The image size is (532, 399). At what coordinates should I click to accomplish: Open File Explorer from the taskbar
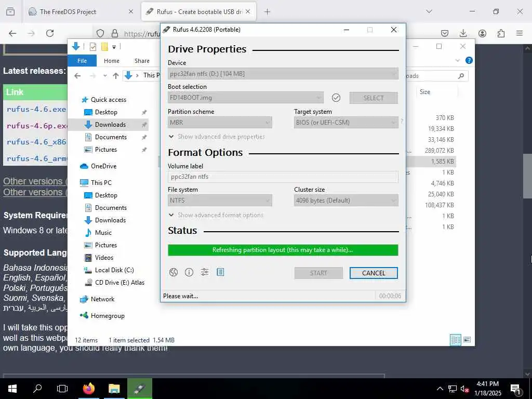[x=114, y=389]
